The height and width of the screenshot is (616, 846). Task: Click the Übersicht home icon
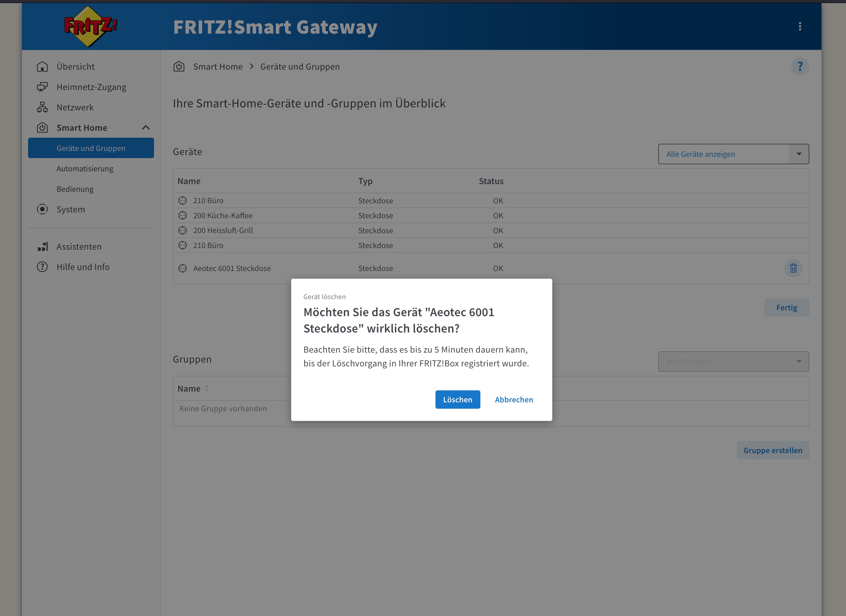click(42, 67)
